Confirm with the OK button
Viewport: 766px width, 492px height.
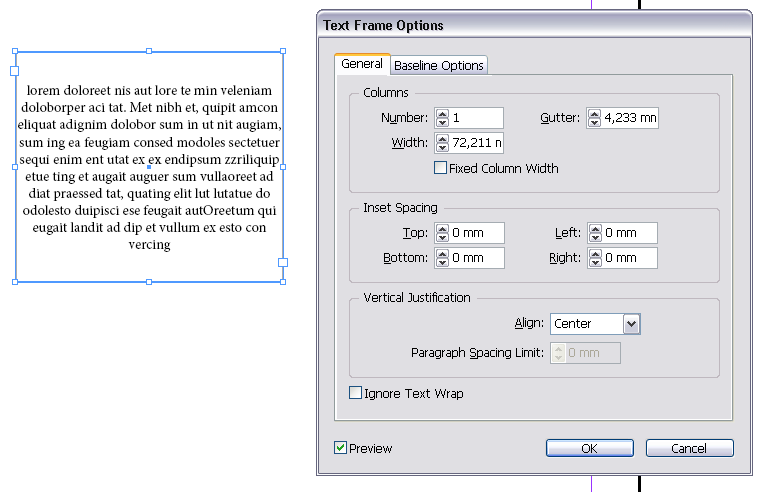pos(590,448)
